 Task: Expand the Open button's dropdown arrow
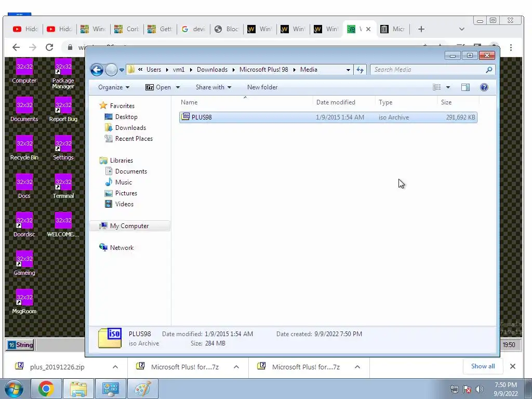pyautogui.click(x=178, y=87)
